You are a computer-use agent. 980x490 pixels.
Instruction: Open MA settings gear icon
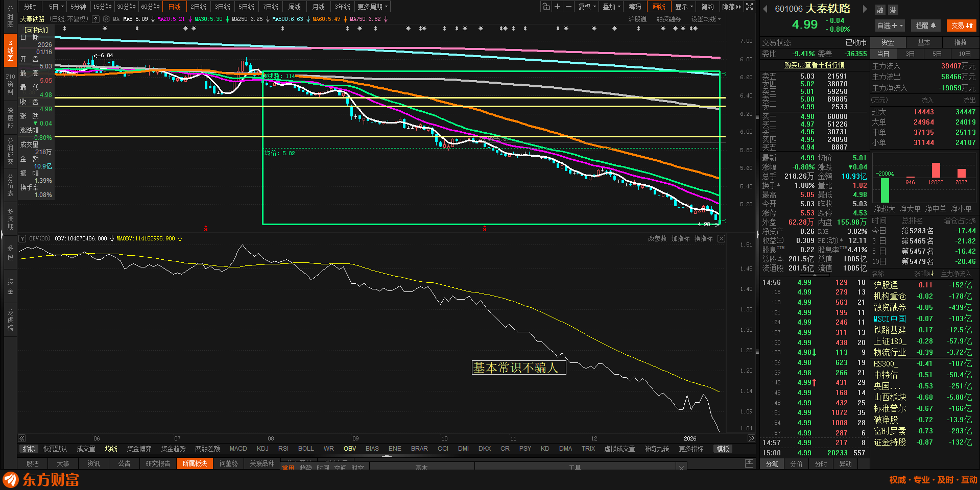pos(106,19)
